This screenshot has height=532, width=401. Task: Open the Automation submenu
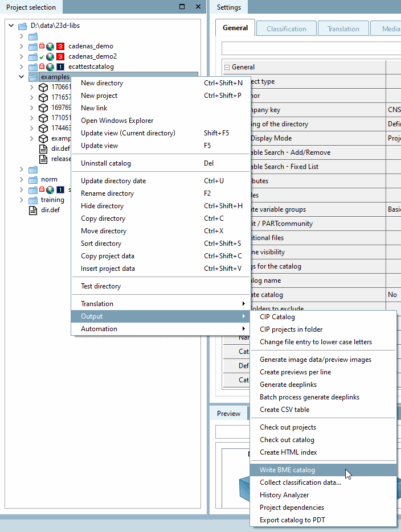coord(160,329)
